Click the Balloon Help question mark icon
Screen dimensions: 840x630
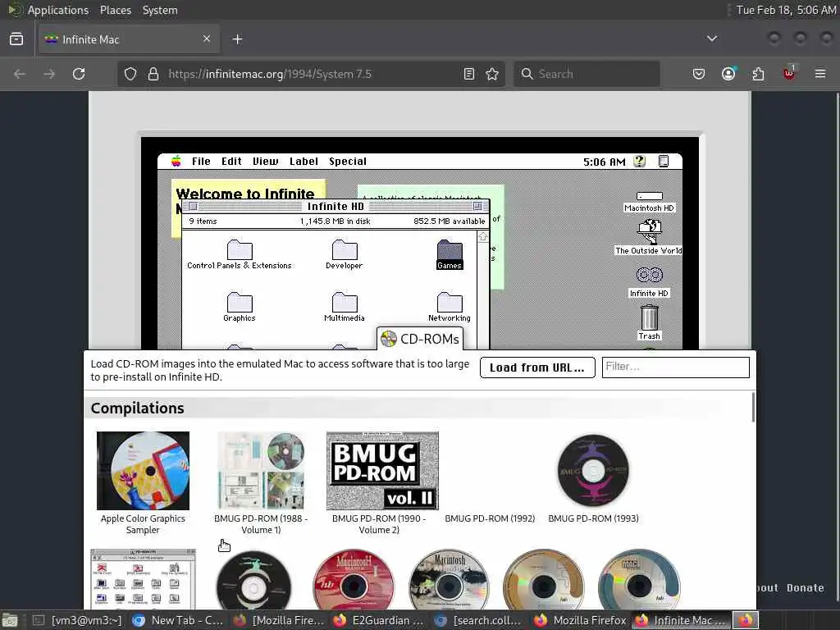[x=639, y=162]
